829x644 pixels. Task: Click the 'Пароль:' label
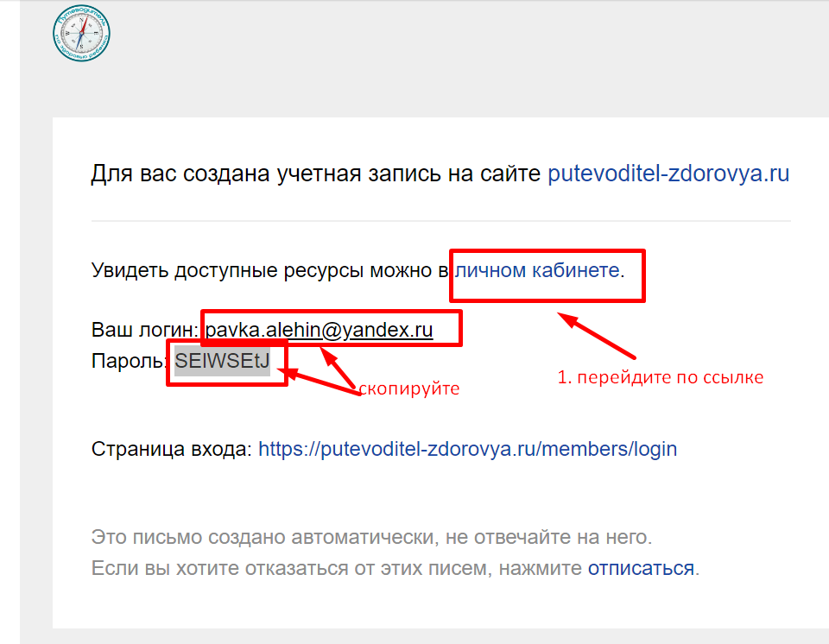point(130,361)
